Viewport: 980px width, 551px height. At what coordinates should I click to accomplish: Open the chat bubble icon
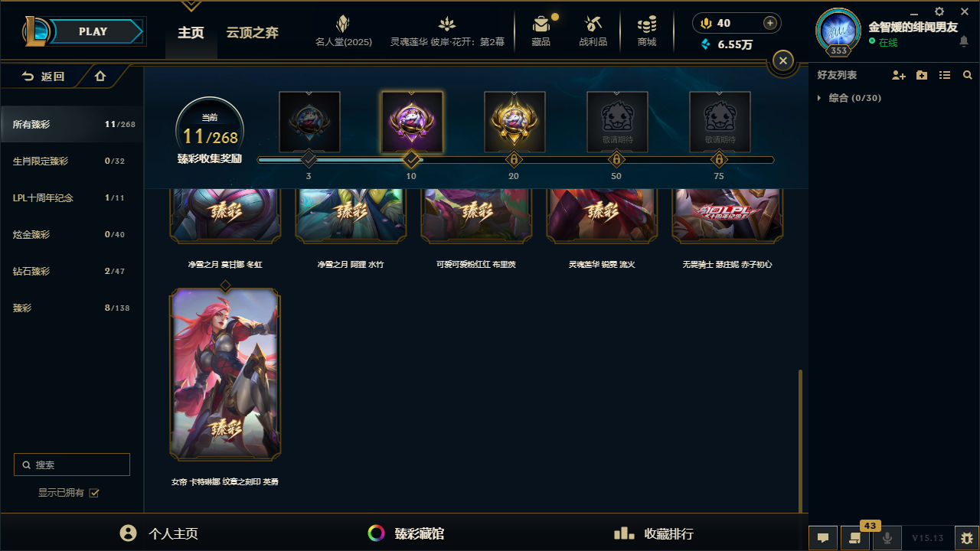[823, 538]
